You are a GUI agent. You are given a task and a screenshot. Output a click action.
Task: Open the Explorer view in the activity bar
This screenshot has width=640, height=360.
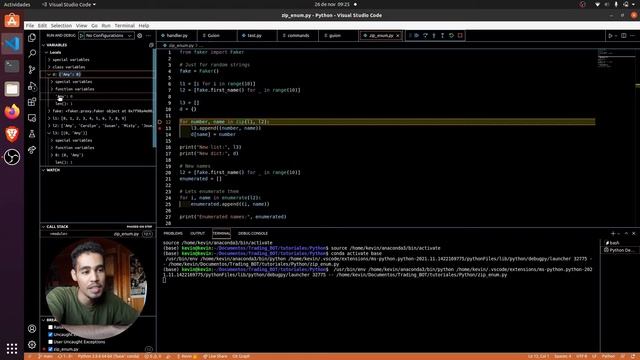pos(32,38)
